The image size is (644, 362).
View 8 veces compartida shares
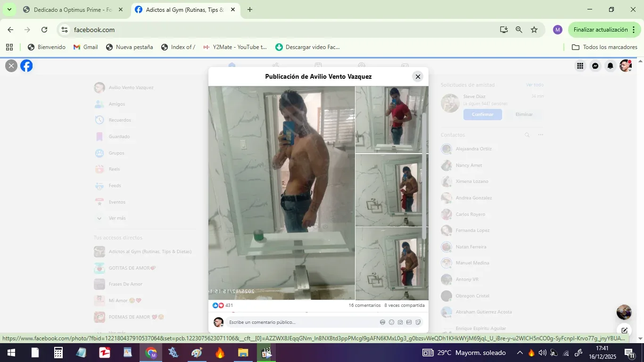click(x=405, y=305)
